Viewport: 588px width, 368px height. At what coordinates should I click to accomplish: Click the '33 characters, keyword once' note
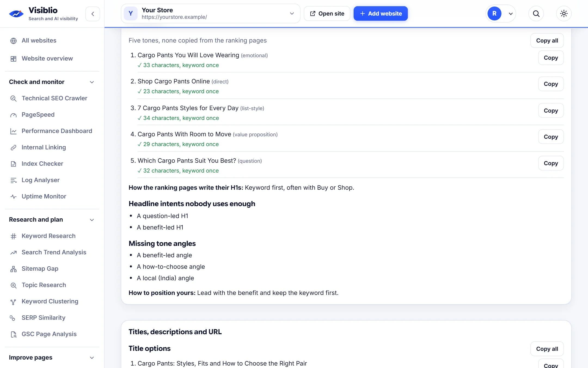click(178, 65)
